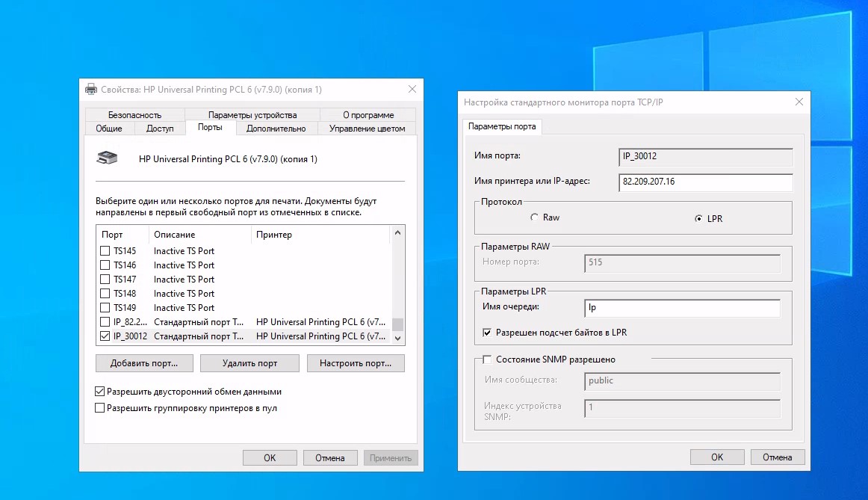Check the TS145 port checkbox
The width and height of the screenshot is (868, 500).
click(105, 251)
